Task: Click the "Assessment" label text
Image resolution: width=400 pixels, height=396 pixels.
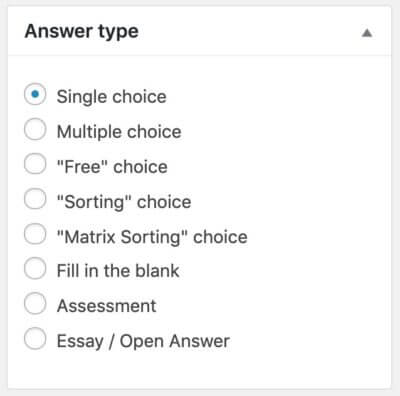Action: pyautogui.click(x=107, y=306)
